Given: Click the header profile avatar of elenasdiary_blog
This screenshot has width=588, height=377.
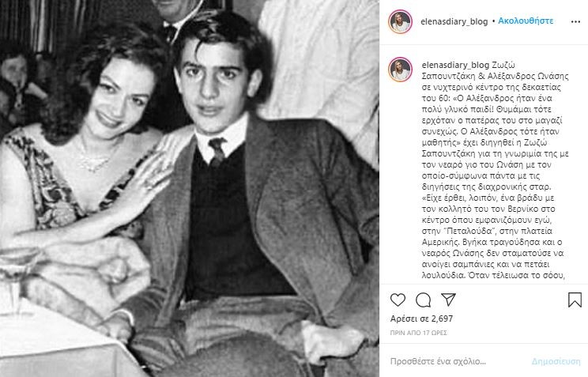Looking at the screenshot, I should (401, 22).
